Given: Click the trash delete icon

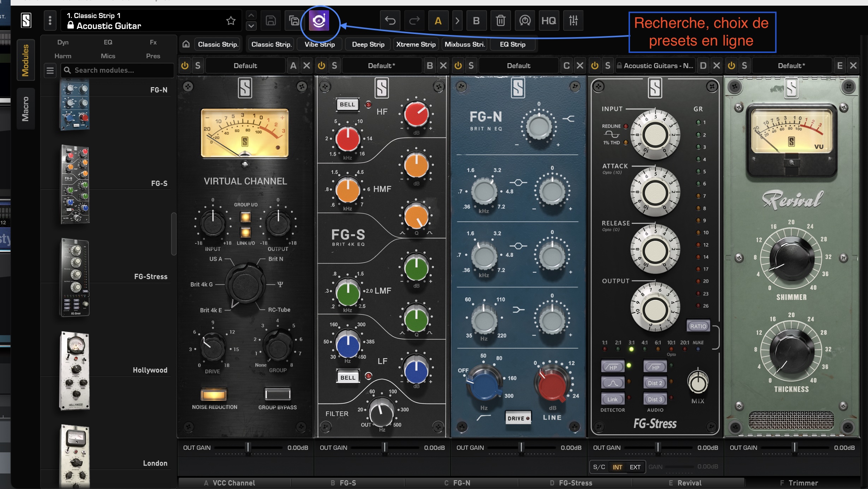Looking at the screenshot, I should point(501,21).
